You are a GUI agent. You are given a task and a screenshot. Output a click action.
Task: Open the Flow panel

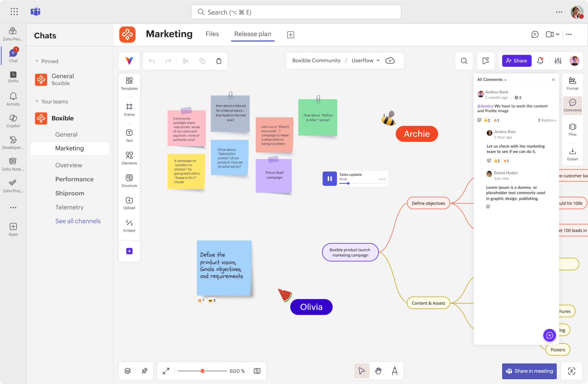click(x=572, y=129)
